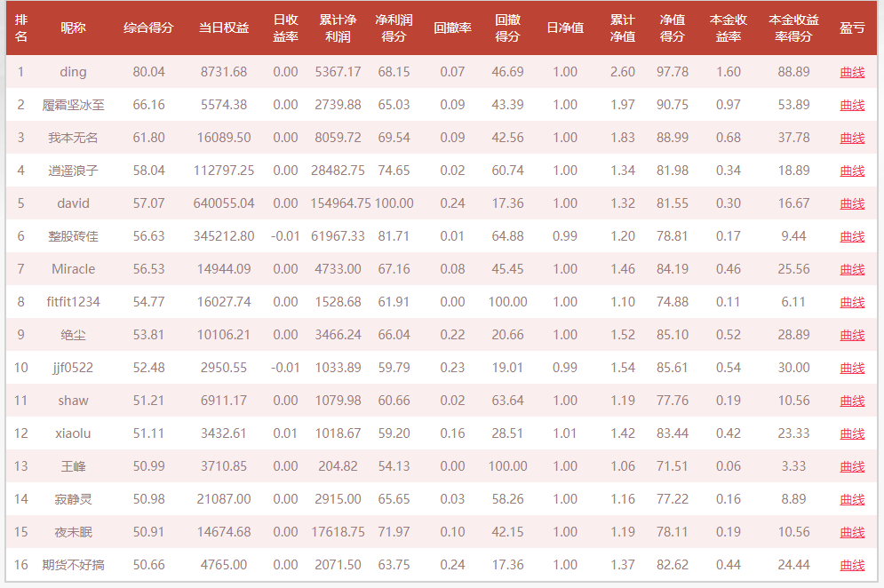The image size is (884, 588).
Task: Open xiaolu's 曲线 link
Action: [x=852, y=433]
